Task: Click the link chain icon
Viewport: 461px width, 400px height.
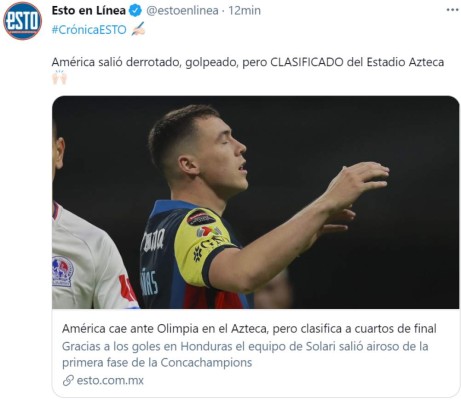Action: coord(68,380)
